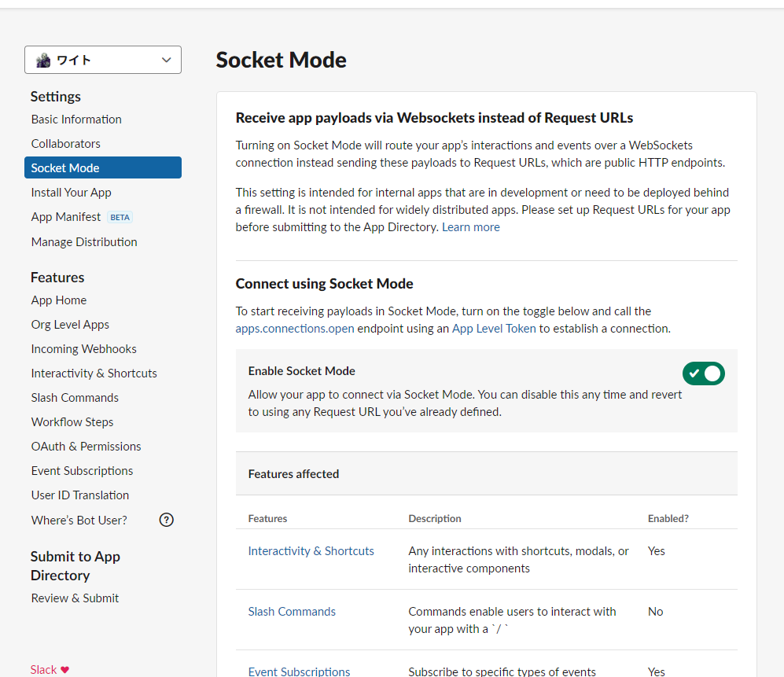Screen dimensions: 784x677
Task: Click the help icon beside Where's Bot User
Action: (166, 520)
